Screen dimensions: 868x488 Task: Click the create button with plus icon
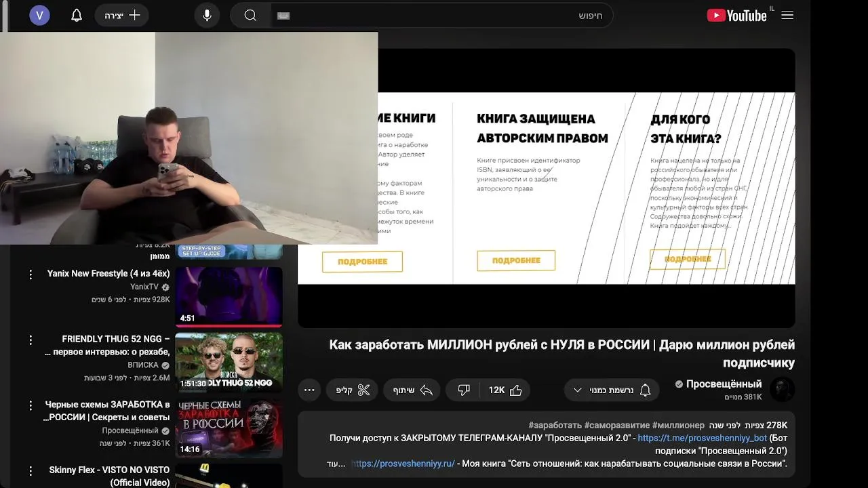click(122, 15)
